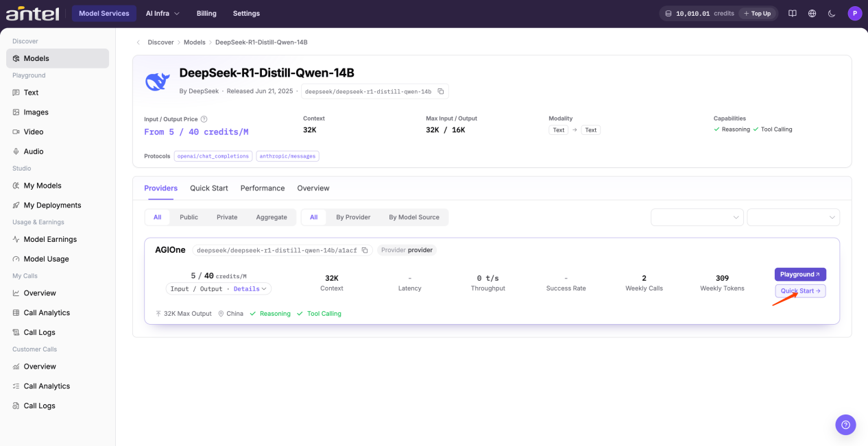This screenshot has width=868, height=446.
Task: Click the AGIOne provider name
Action: point(170,250)
